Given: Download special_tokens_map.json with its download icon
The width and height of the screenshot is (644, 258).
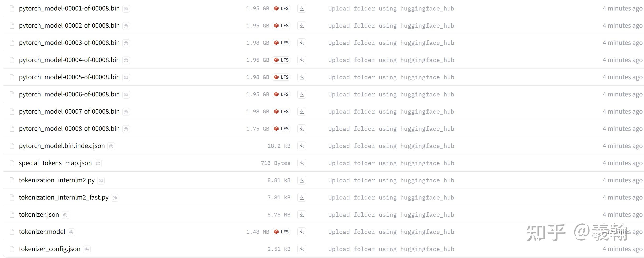Looking at the screenshot, I should [302, 163].
